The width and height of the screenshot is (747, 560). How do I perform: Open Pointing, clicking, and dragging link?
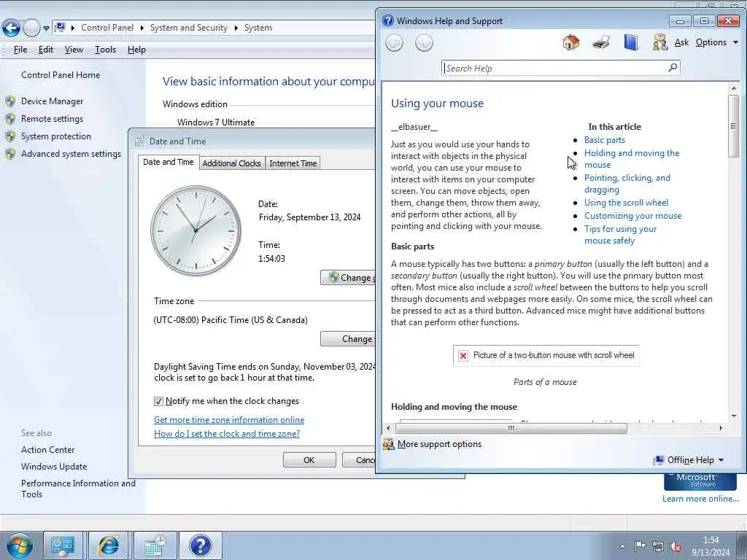(627, 183)
